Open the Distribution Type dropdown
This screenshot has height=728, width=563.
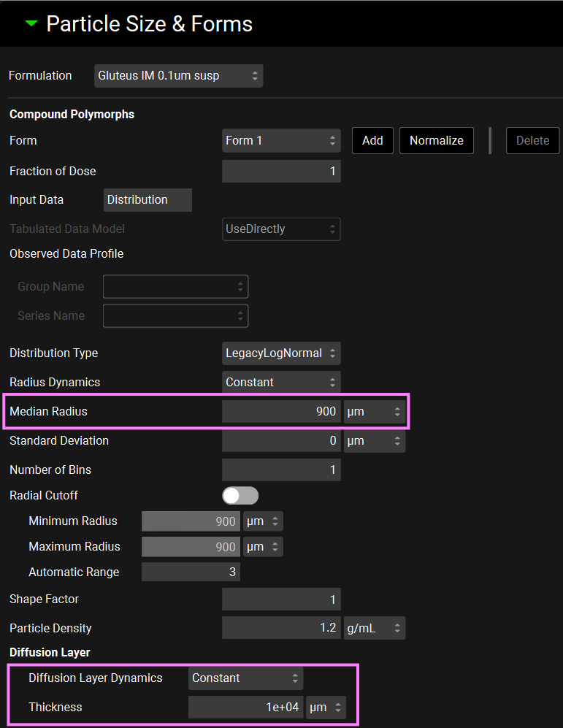(281, 353)
